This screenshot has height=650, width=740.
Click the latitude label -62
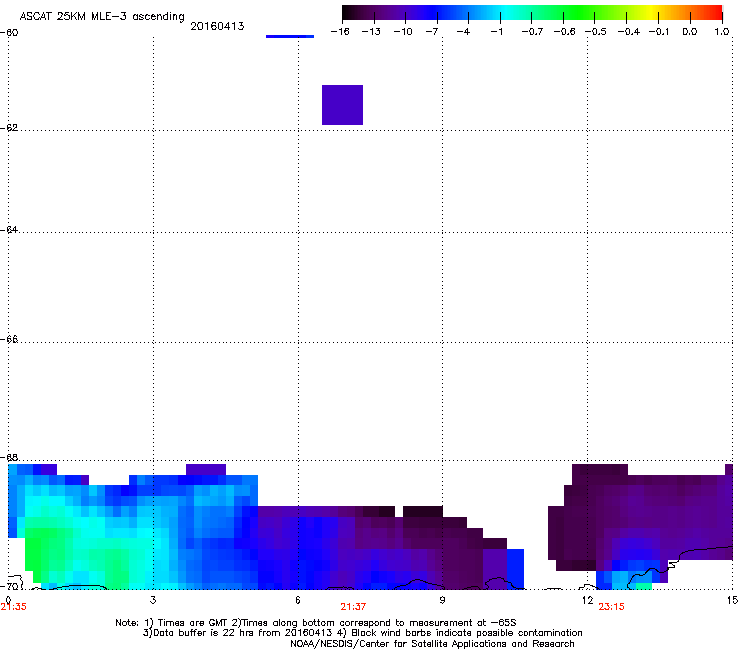click(9, 128)
